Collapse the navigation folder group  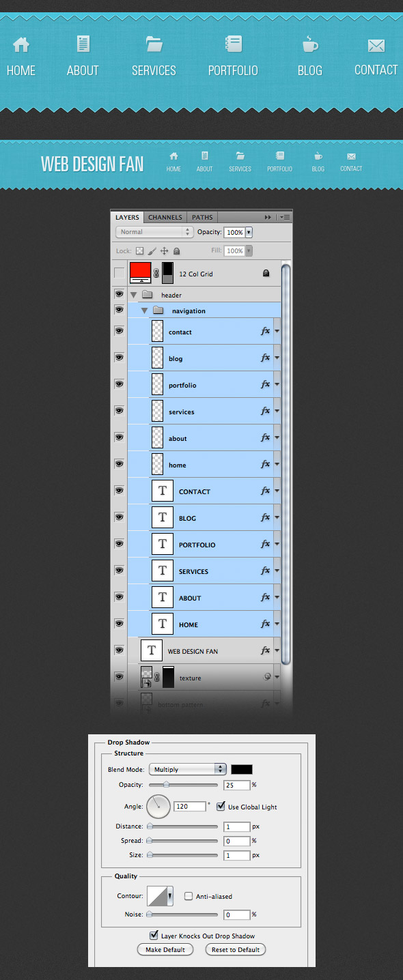(144, 311)
